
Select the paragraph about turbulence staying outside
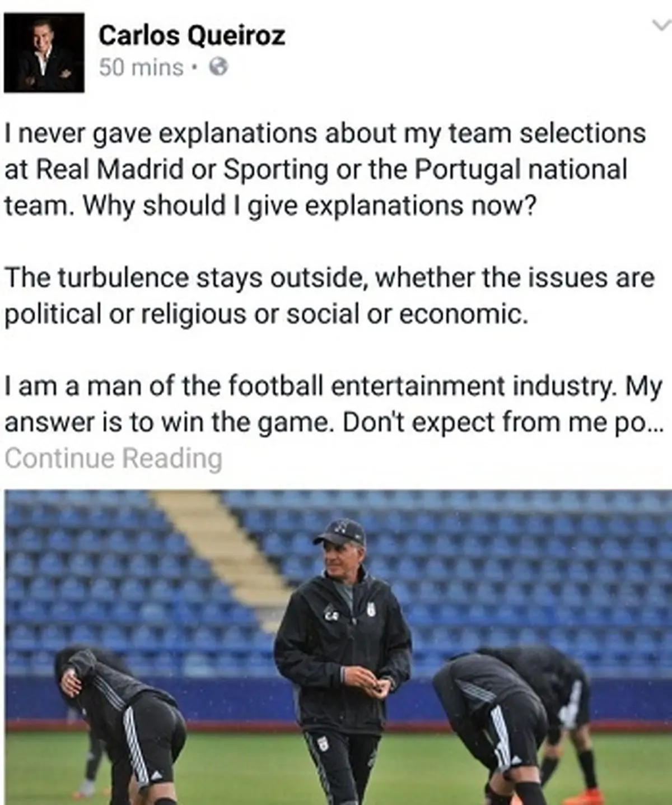click(330, 296)
